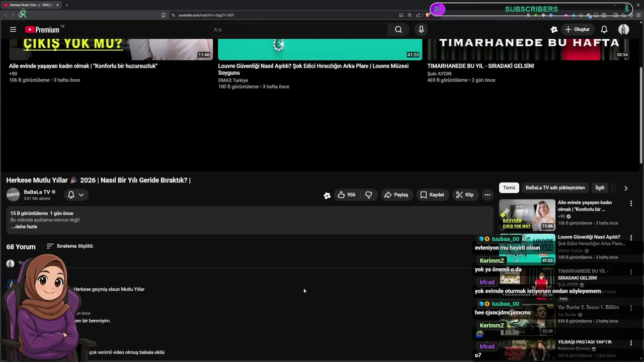Select the İlgili filter chip

pos(600,188)
